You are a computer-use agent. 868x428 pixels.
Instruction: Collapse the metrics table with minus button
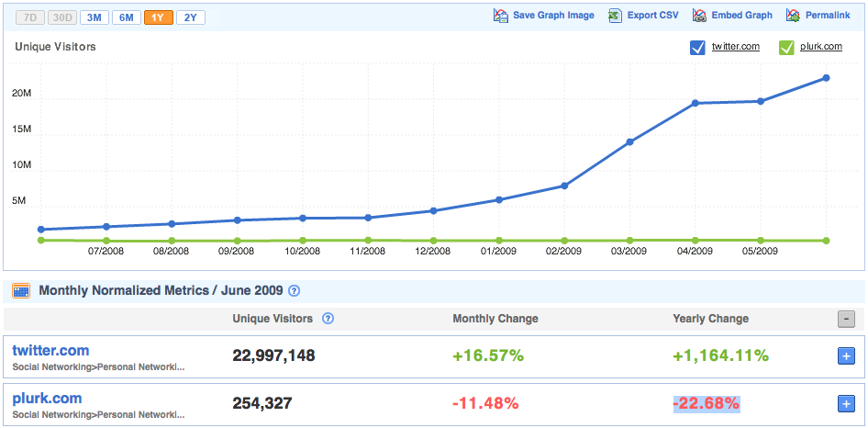846,320
